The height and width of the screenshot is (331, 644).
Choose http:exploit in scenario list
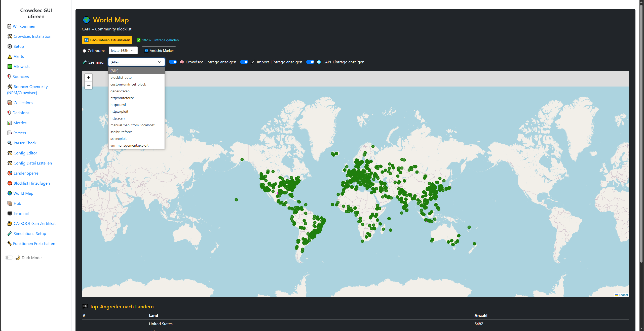[x=119, y=111]
